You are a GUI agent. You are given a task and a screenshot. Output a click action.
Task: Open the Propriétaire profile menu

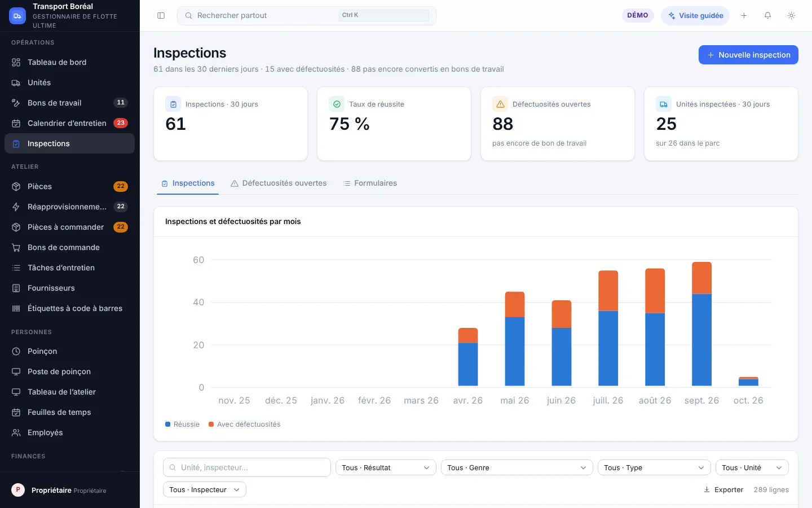(70, 490)
